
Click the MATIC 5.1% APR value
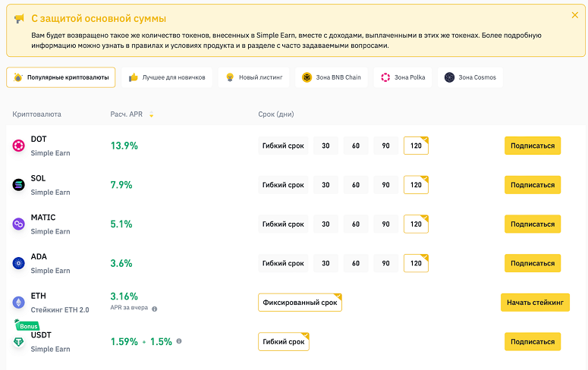click(121, 224)
